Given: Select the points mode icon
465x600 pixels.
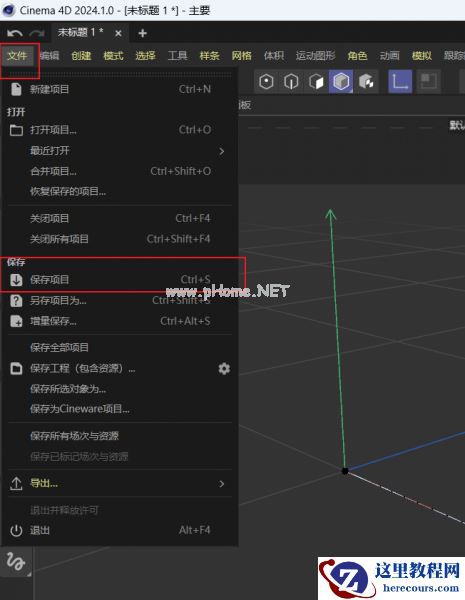Looking at the screenshot, I should tap(266, 82).
